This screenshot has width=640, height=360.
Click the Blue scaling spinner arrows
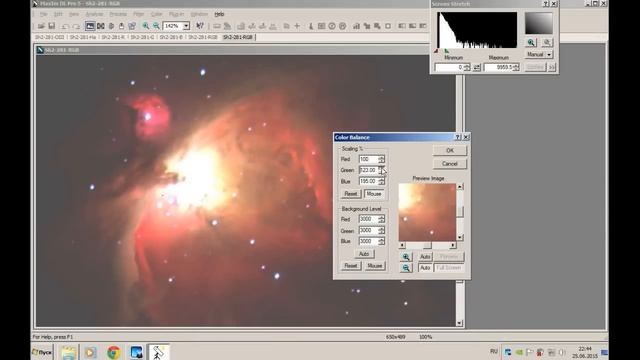(x=381, y=181)
